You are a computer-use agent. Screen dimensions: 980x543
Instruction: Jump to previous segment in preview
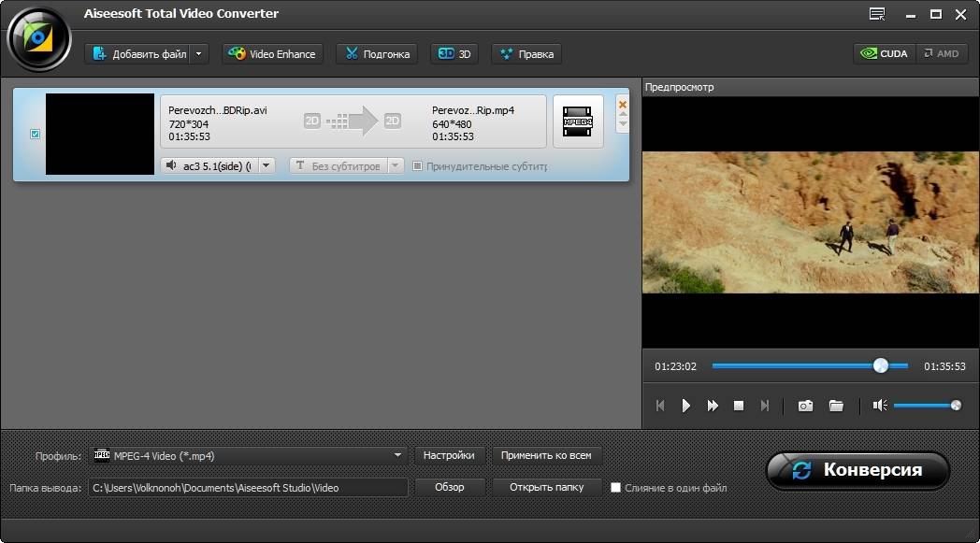click(x=660, y=406)
